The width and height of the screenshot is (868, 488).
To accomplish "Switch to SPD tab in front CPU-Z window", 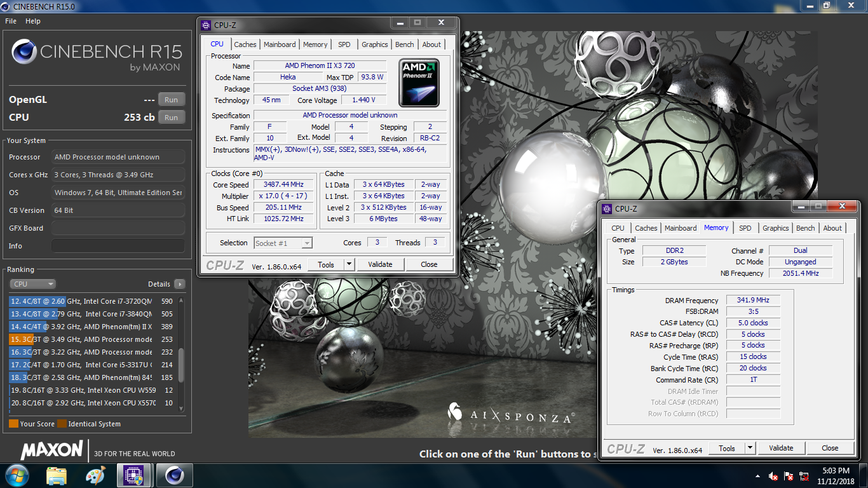I will pos(344,44).
